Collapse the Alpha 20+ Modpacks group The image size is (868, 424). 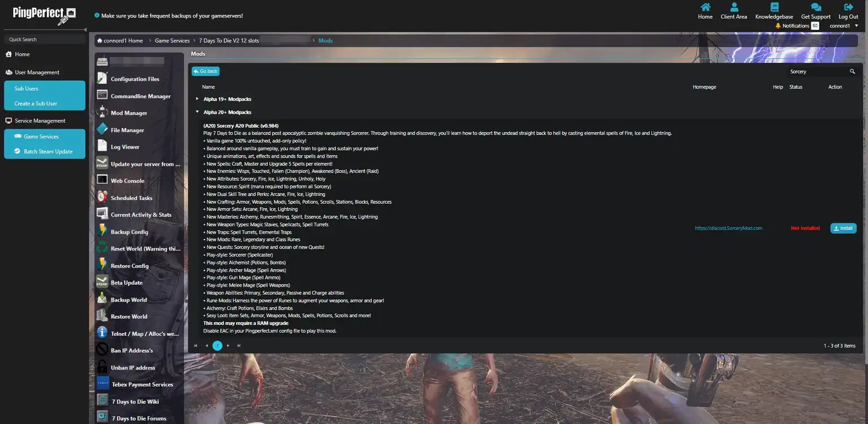[197, 113]
